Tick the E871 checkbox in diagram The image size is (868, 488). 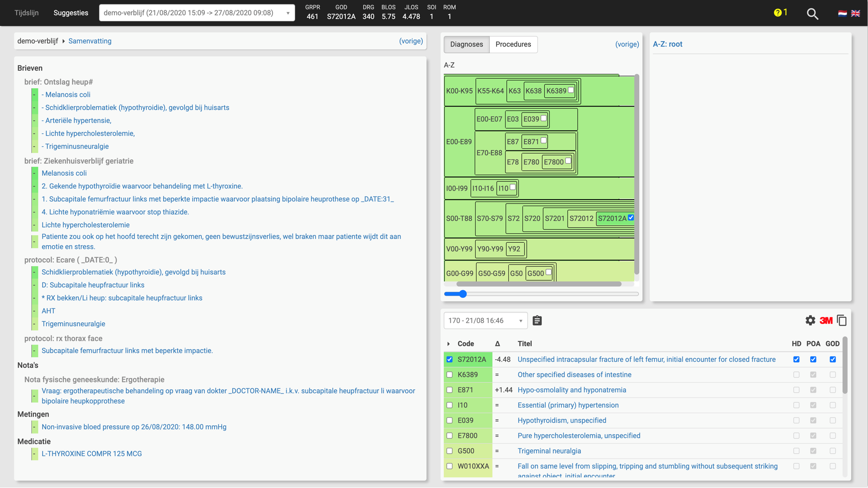pos(544,141)
